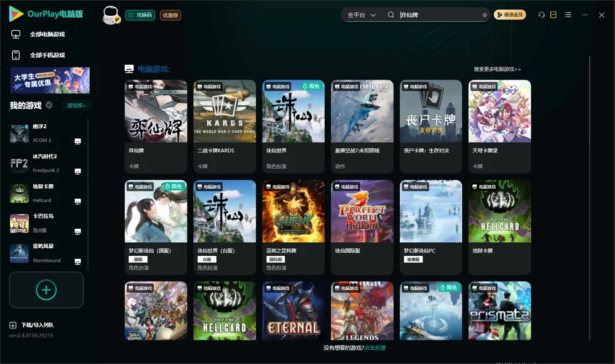The image size is (615, 364).
Task: Click the search magnifier icon
Action: click(x=391, y=15)
